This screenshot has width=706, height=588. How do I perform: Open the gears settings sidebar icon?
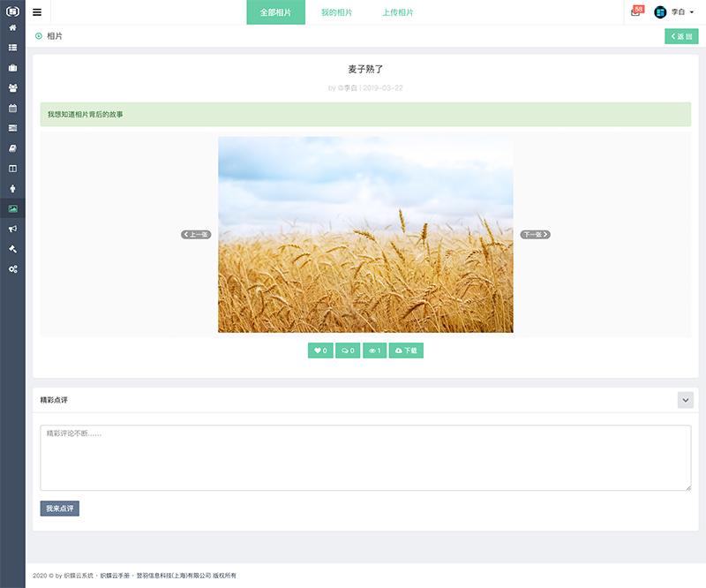[x=12, y=268]
